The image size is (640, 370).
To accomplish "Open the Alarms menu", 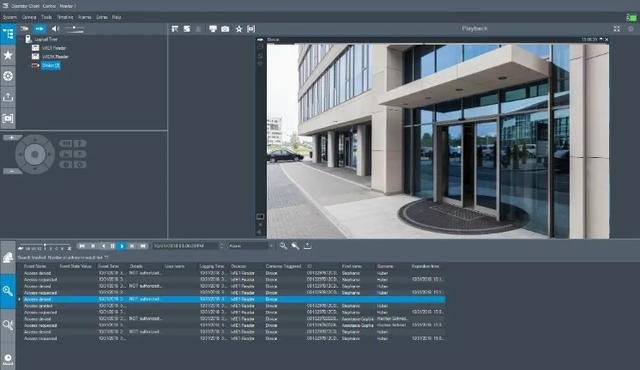I will pyautogui.click(x=84, y=17).
